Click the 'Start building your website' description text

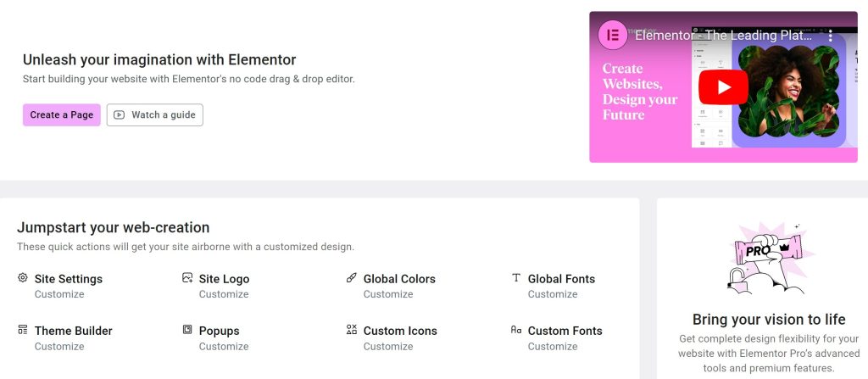pos(189,79)
